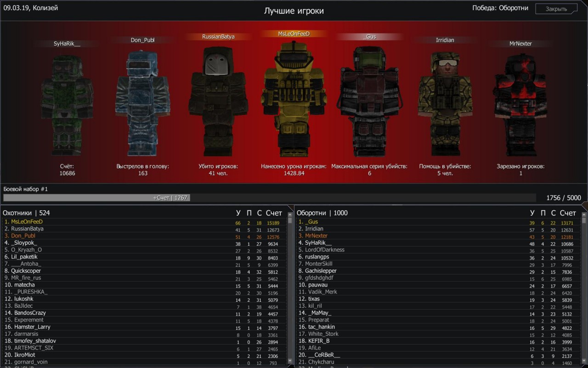Click Счет column header in Охотники table
This screenshot has width=588, height=368.
(274, 213)
